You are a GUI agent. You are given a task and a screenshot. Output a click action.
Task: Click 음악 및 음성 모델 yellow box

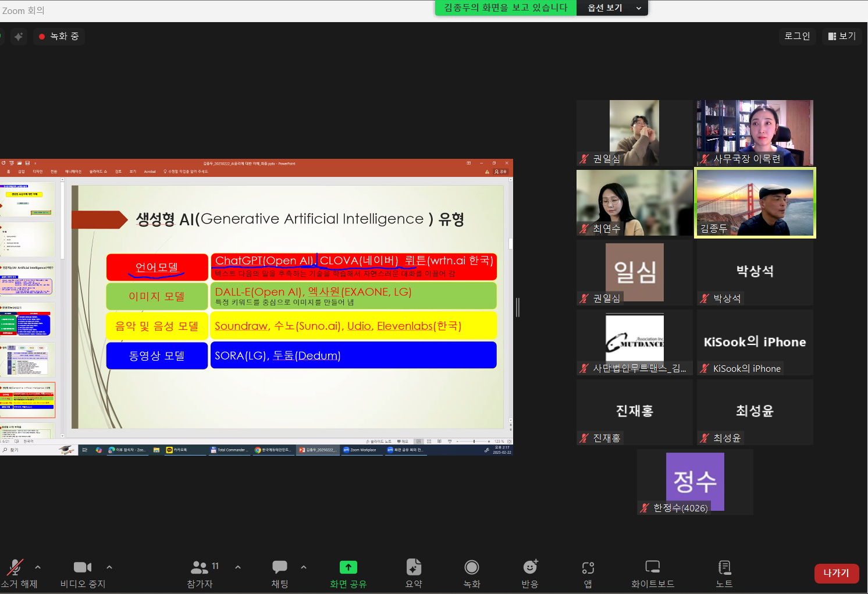[157, 326]
